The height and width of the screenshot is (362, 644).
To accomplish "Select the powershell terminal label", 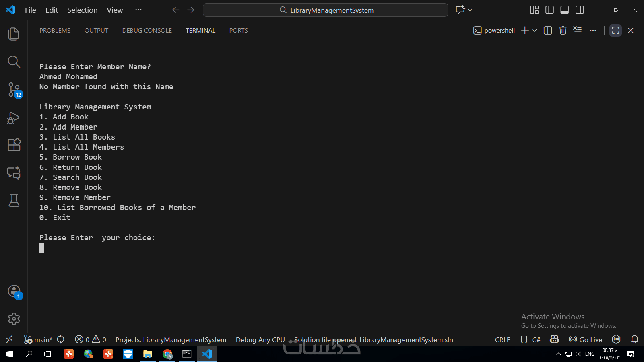I will pos(494,30).
